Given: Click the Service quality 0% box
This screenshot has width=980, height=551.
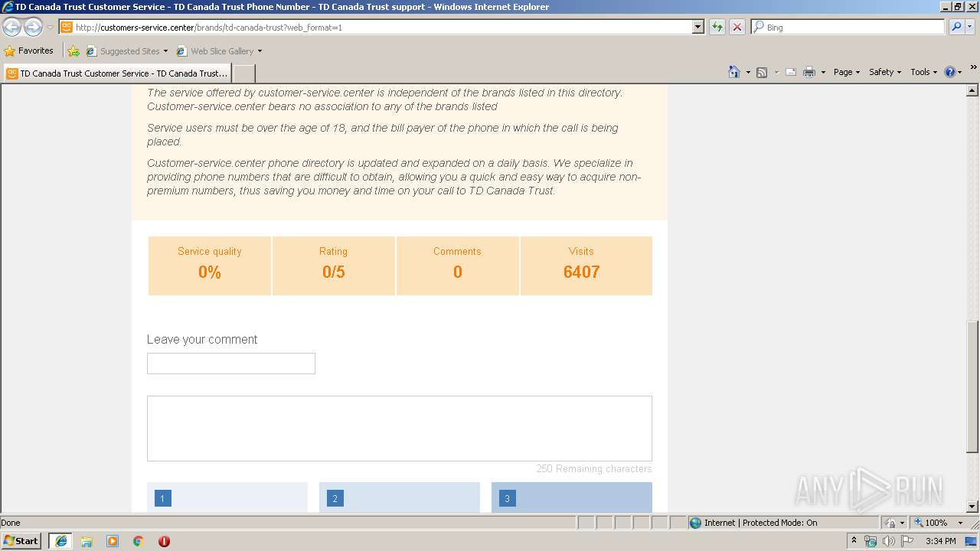Looking at the screenshot, I should pyautogui.click(x=210, y=266).
